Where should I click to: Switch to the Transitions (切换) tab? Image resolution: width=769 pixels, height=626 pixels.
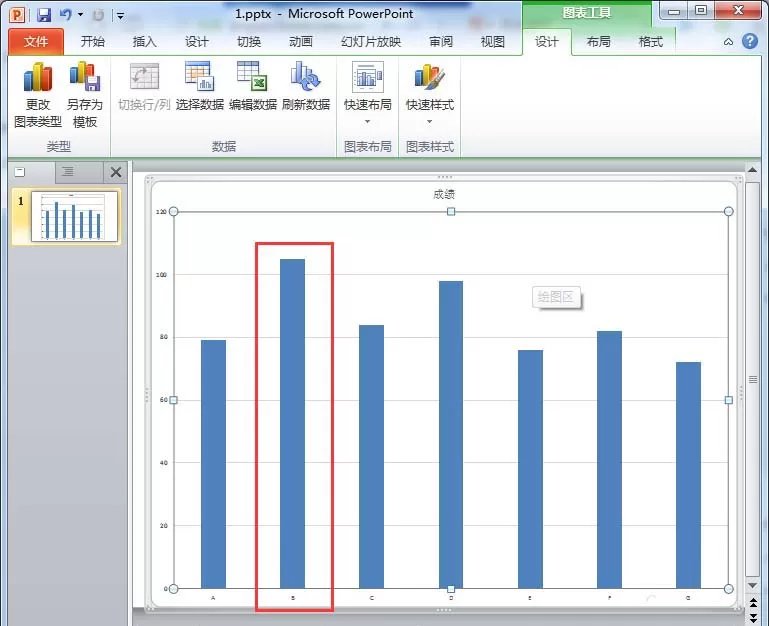249,42
